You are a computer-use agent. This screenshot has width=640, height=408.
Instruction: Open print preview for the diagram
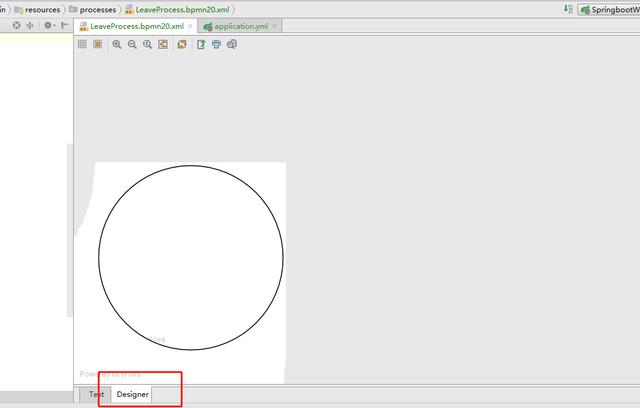232,44
